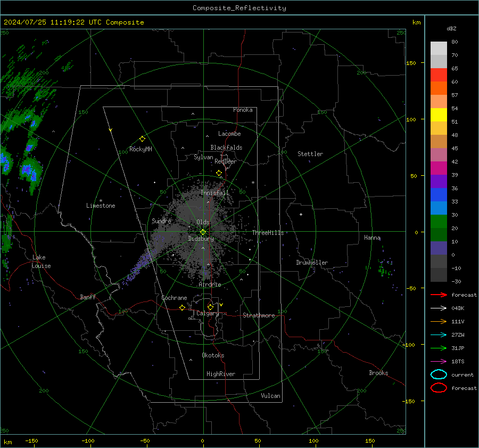Click the cyan 27ZW arrow icon
This screenshot has width=479, height=448.
click(439, 335)
